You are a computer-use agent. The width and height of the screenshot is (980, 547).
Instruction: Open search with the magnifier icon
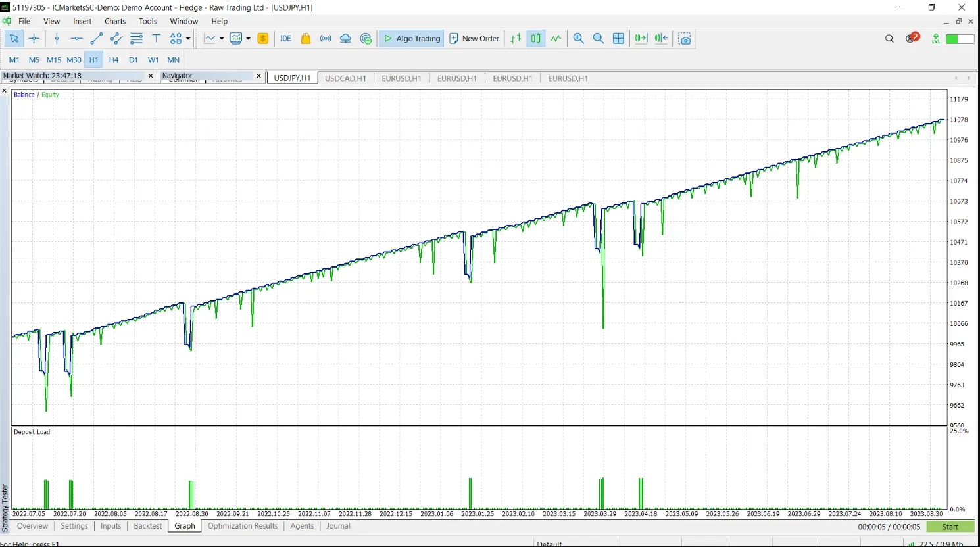click(890, 39)
